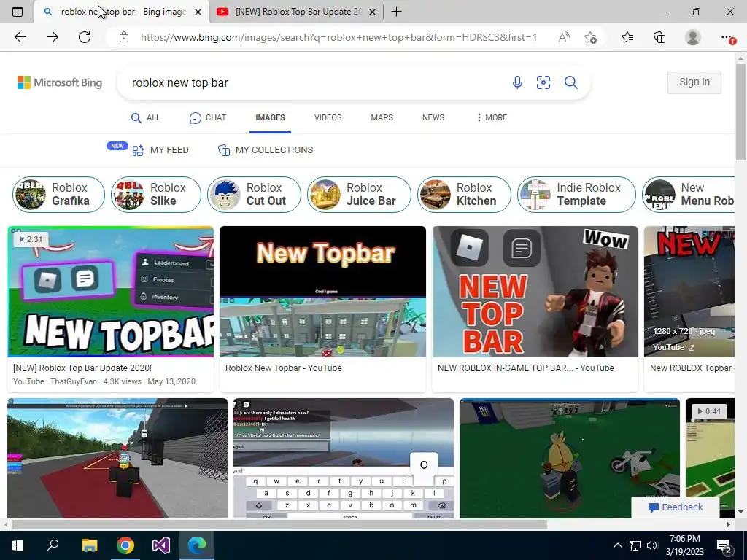
Task: View site information lock icon
Action: coord(124,37)
